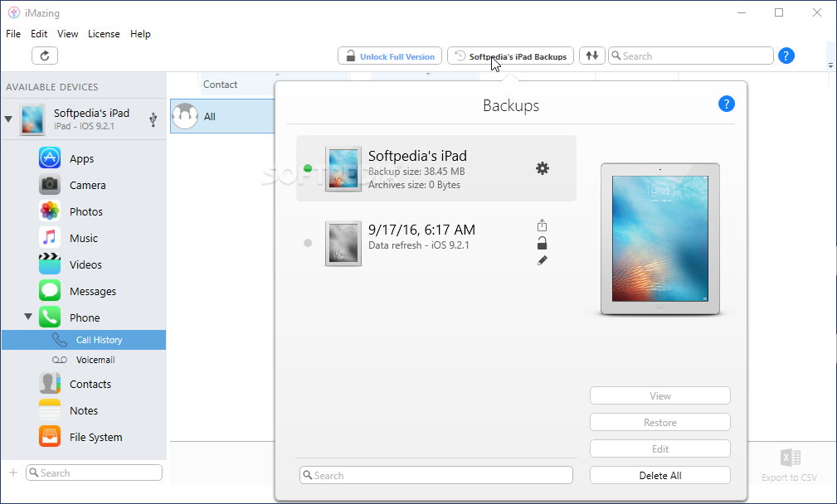This screenshot has height=504, width=837.
Task: Open the View menu
Action: 68,34
